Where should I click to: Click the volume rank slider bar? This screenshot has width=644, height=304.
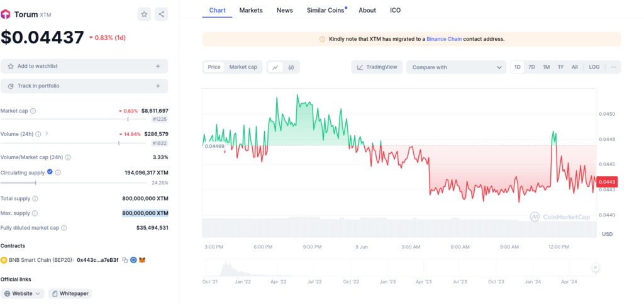[x=73, y=143]
